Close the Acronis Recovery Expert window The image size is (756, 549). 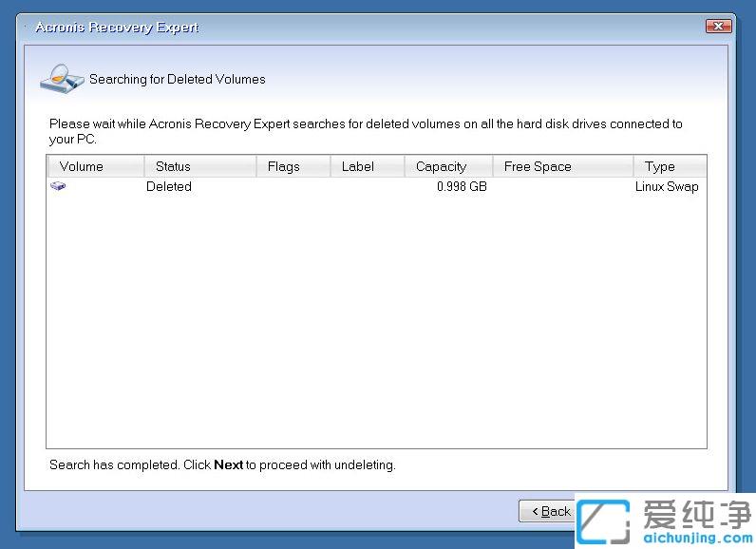718,26
